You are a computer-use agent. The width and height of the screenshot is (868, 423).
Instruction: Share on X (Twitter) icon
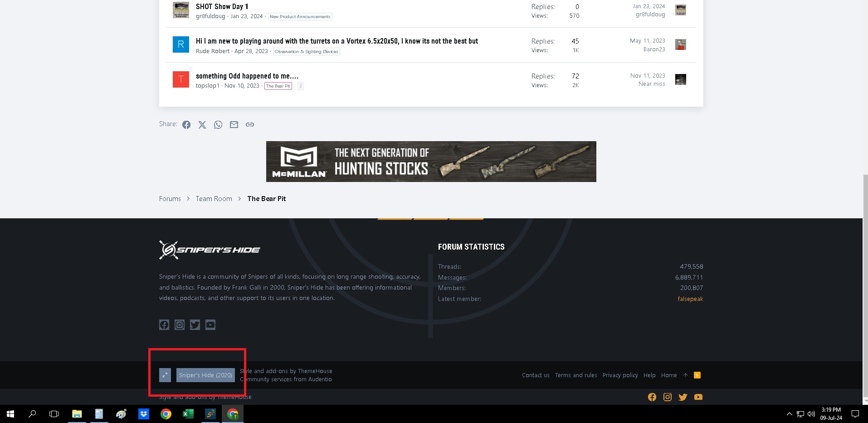(202, 125)
